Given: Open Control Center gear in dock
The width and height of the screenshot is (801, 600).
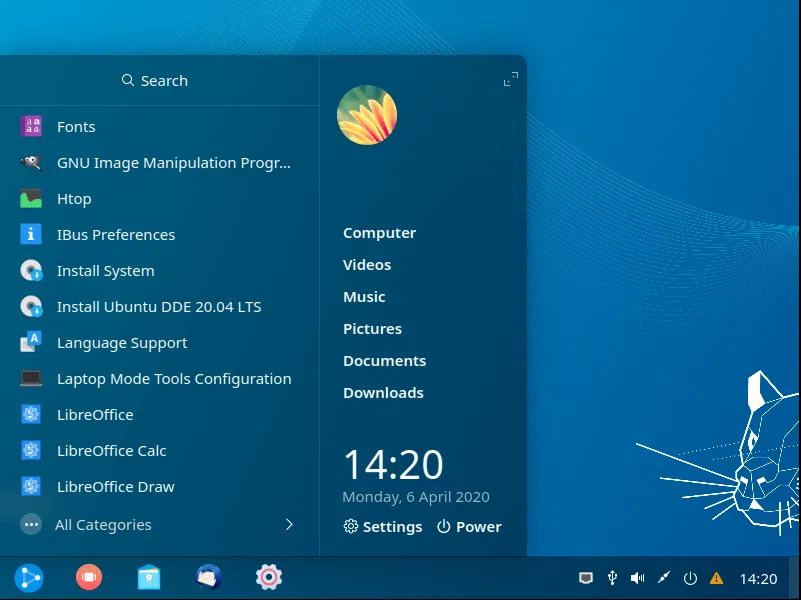Looking at the screenshot, I should point(269,577).
